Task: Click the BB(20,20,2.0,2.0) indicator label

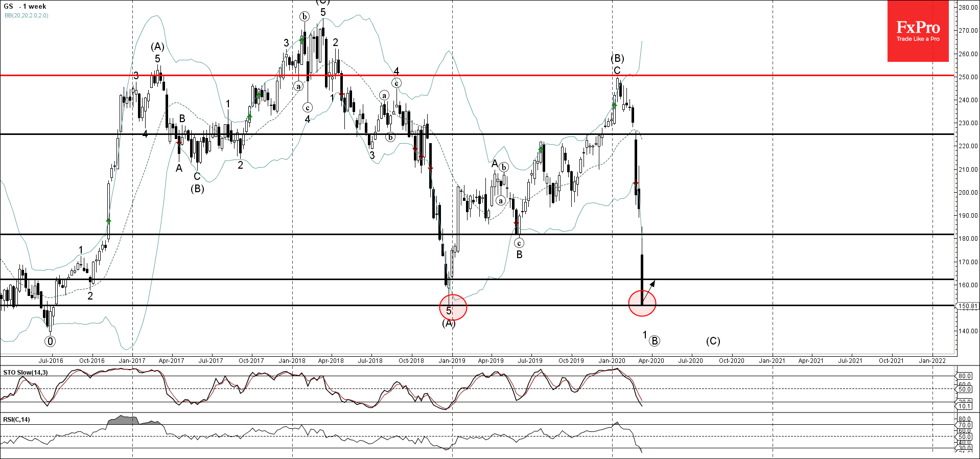Action: coord(26,15)
